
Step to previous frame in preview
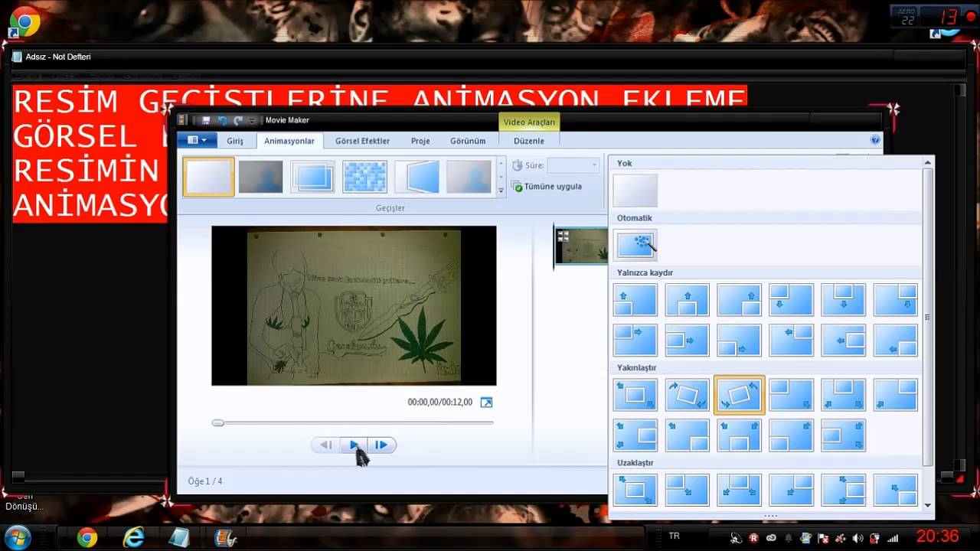[326, 445]
